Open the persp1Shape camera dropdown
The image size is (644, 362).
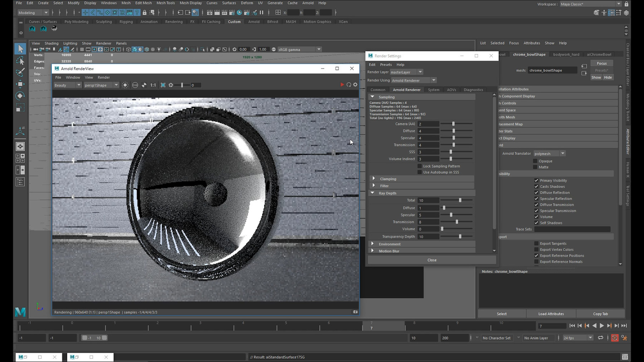(x=101, y=85)
